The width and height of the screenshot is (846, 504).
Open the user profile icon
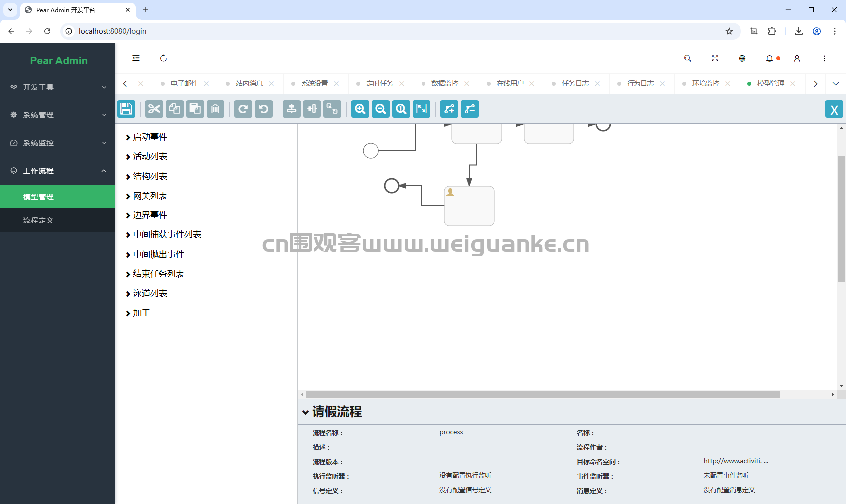[x=797, y=58]
